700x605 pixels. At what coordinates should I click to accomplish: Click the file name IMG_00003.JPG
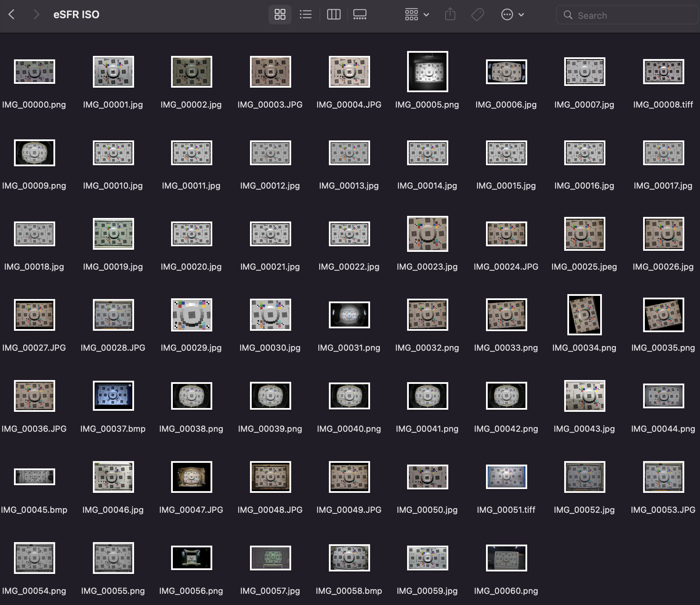tap(270, 105)
